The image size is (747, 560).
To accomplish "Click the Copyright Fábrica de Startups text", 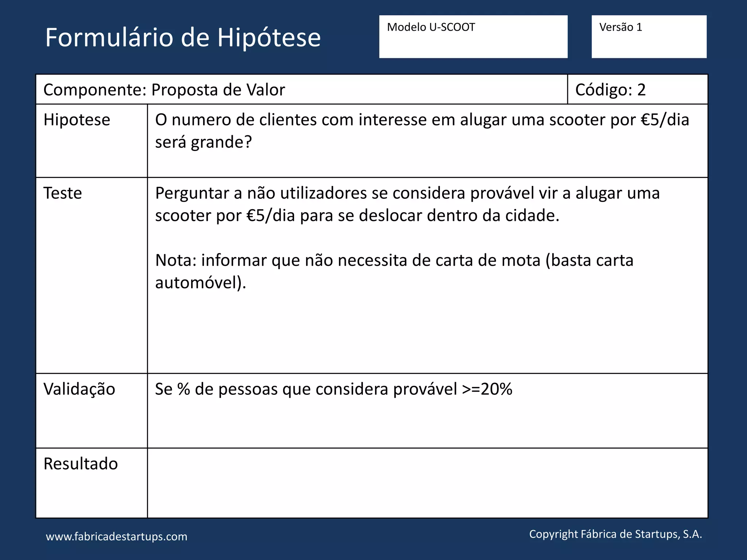I will [x=615, y=534].
